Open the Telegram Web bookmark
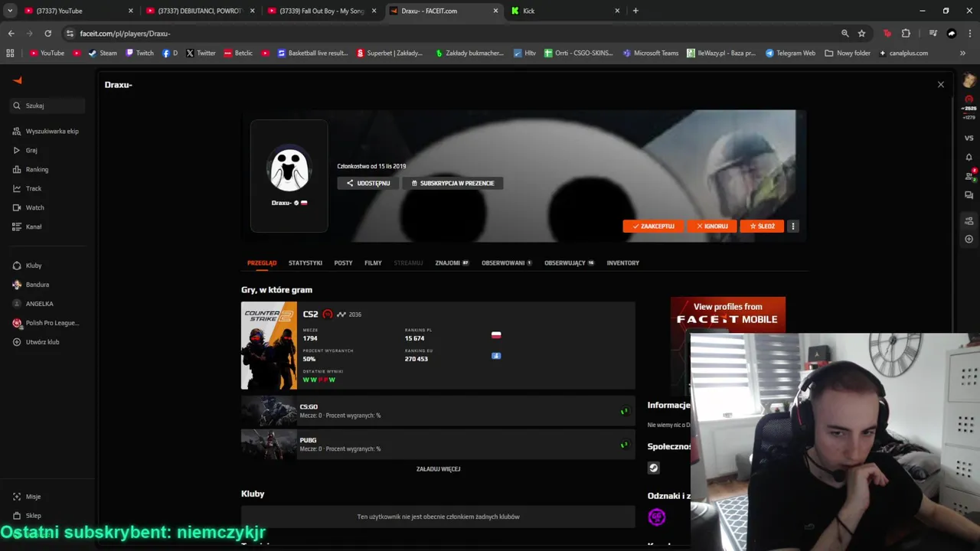980x551 pixels. pos(790,54)
